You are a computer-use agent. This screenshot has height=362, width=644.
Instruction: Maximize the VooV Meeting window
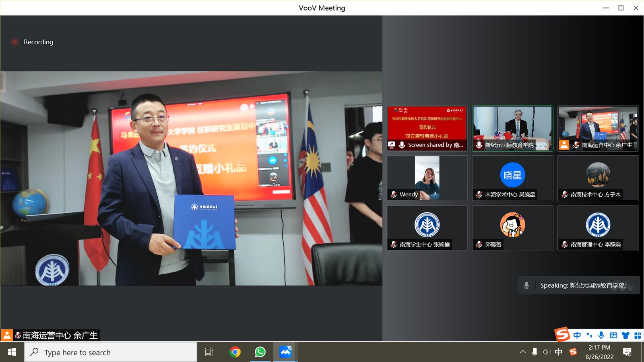pos(621,8)
